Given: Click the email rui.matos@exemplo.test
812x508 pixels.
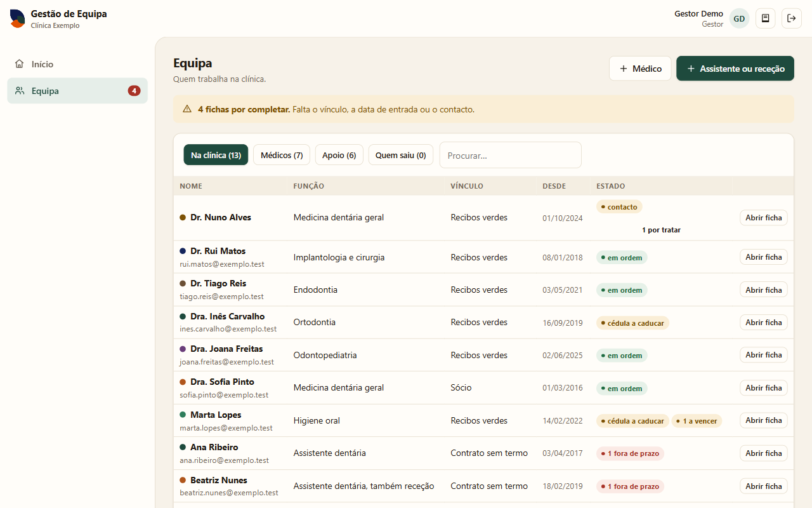Looking at the screenshot, I should coord(222,264).
